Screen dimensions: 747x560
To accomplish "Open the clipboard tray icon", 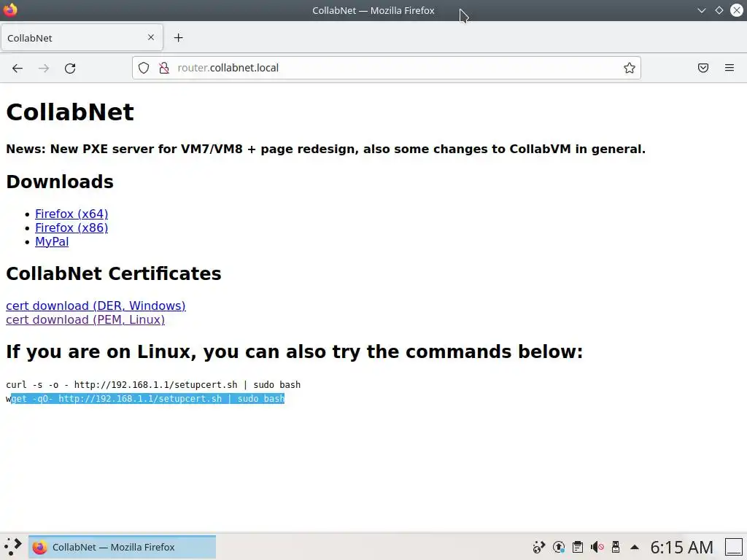I will 578,547.
